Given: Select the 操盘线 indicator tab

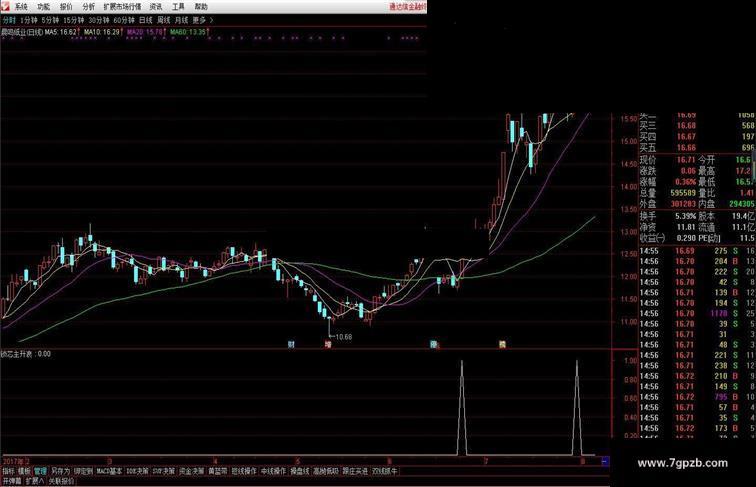Looking at the screenshot, I should (299, 471).
